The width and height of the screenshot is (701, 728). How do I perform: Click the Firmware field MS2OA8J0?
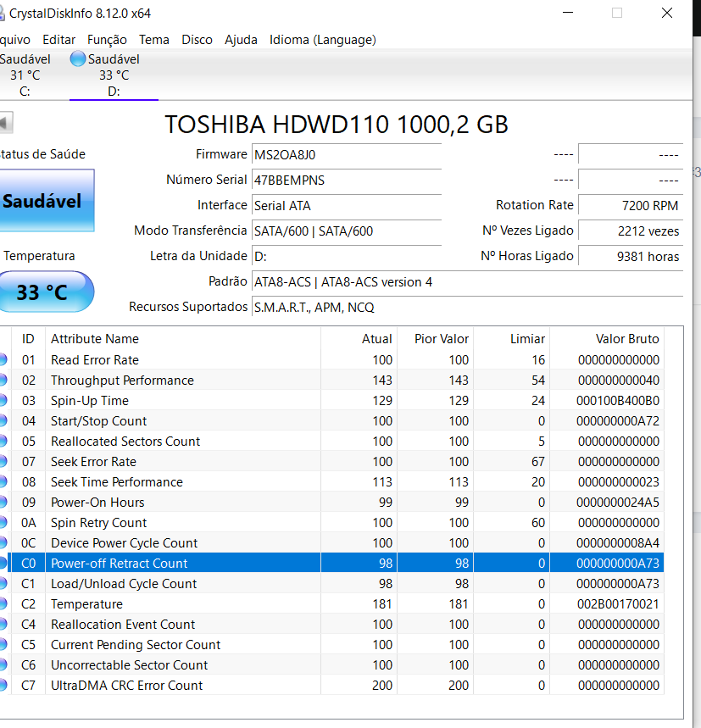pos(347,154)
